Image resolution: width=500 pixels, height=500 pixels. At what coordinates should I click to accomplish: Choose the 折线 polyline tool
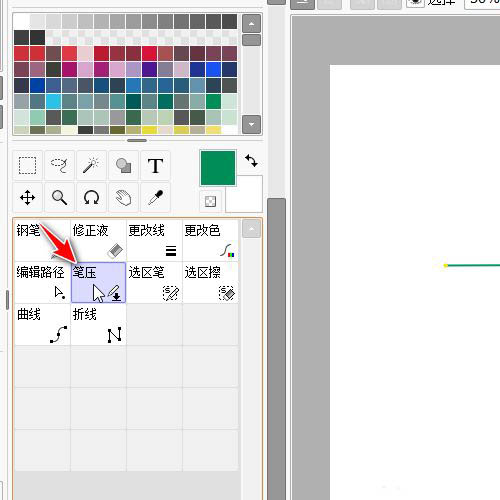tap(98, 324)
